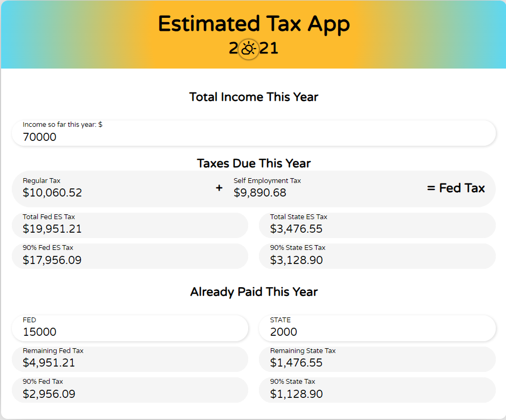
Task: Click the Already Paid This Year heading
Action: click(x=254, y=292)
